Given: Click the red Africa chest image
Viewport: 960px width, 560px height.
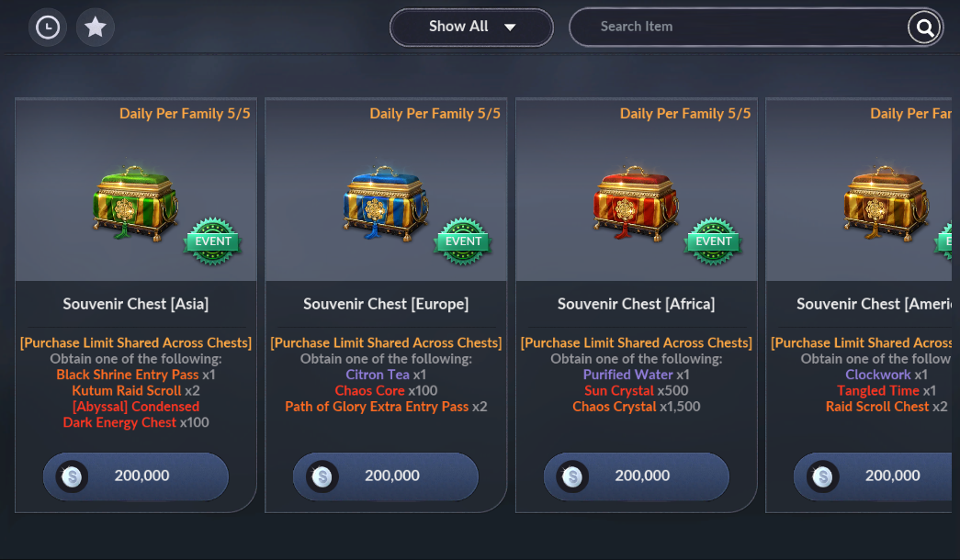Looking at the screenshot, I should 636,203.
